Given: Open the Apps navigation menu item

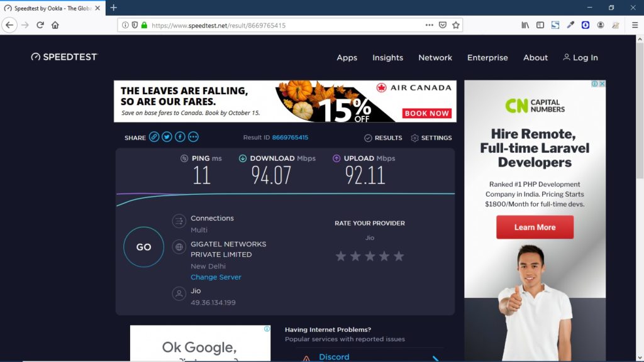Looking at the screenshot, I should click(347, 57).
